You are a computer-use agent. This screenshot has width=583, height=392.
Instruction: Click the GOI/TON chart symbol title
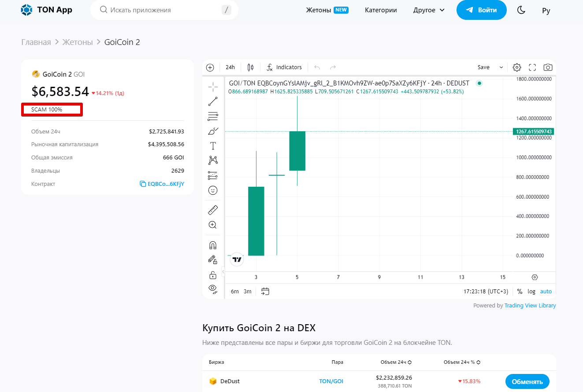point(349,83)
